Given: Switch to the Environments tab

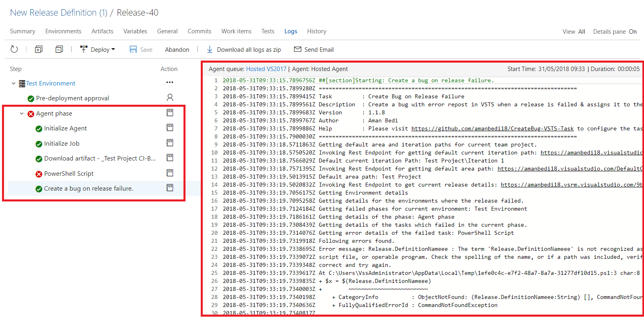Looking at the screenshot, I should tap(63, 31).
